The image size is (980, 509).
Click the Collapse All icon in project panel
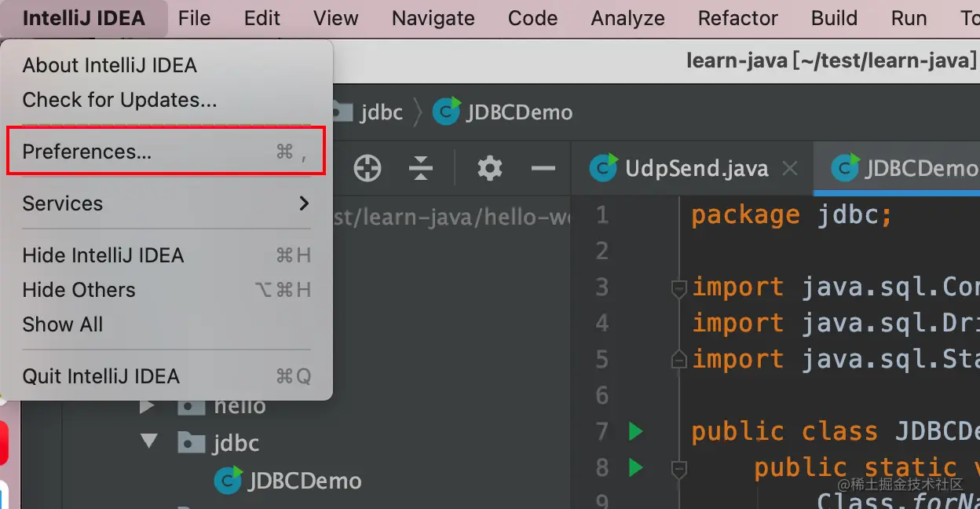click(x=422, y=167)
